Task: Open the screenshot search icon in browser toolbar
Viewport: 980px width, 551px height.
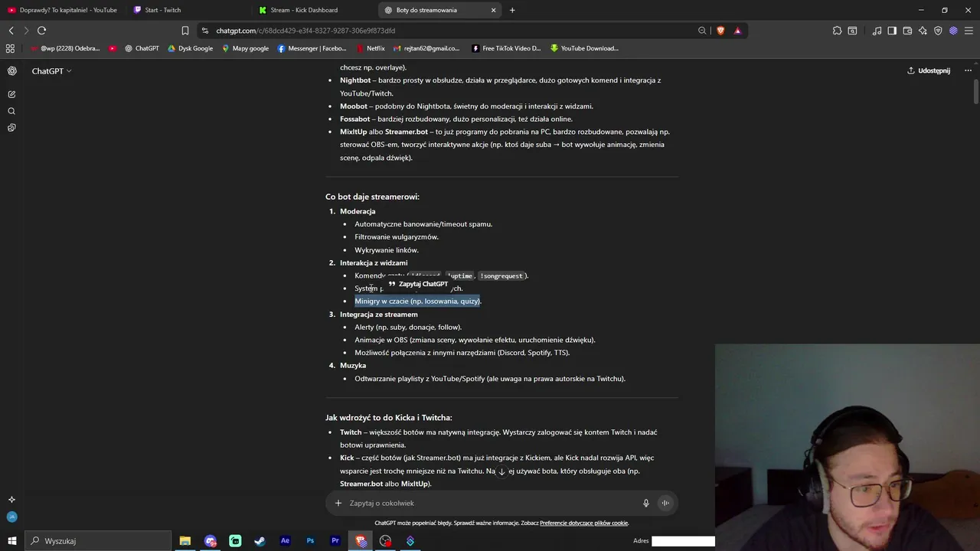Action: (852, 31)
